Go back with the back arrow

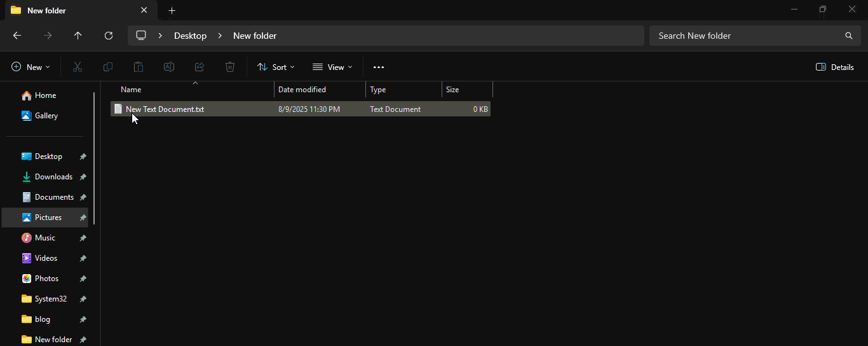coord(17,36)
